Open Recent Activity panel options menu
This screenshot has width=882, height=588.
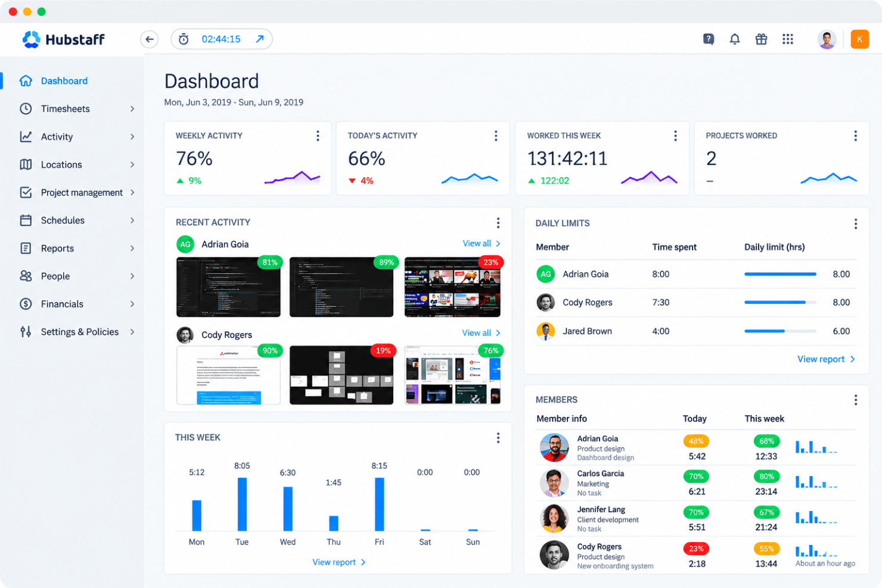[498, 223]
